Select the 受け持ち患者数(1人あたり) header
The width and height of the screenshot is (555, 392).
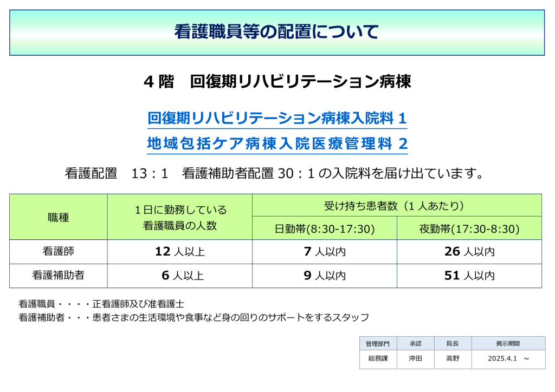point(397,206)
